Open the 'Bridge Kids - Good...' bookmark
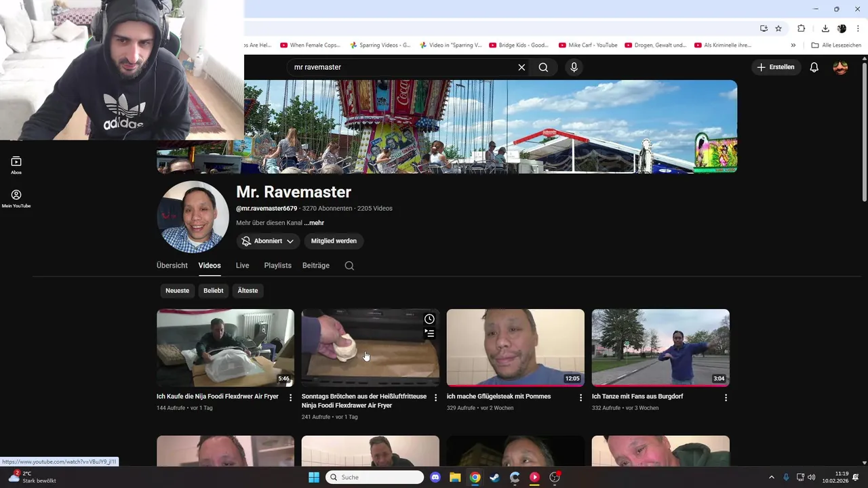The width and height of the screenshot is (868, 488). click(519, 45)
